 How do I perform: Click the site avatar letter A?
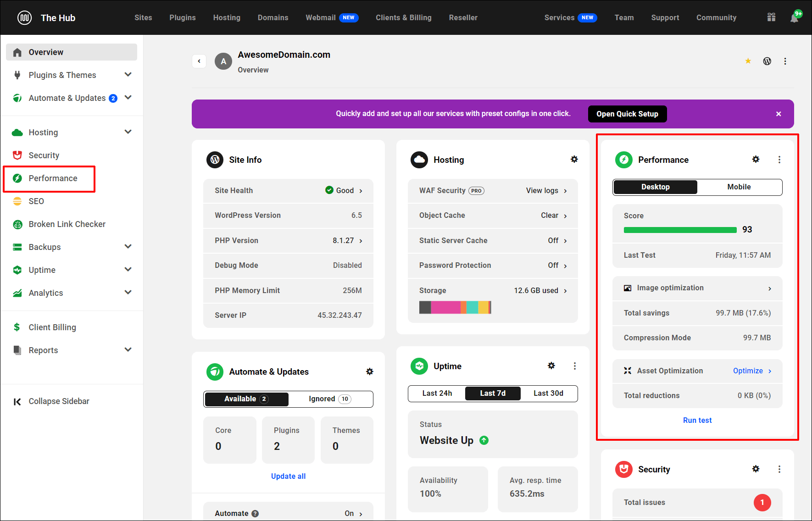223,61
